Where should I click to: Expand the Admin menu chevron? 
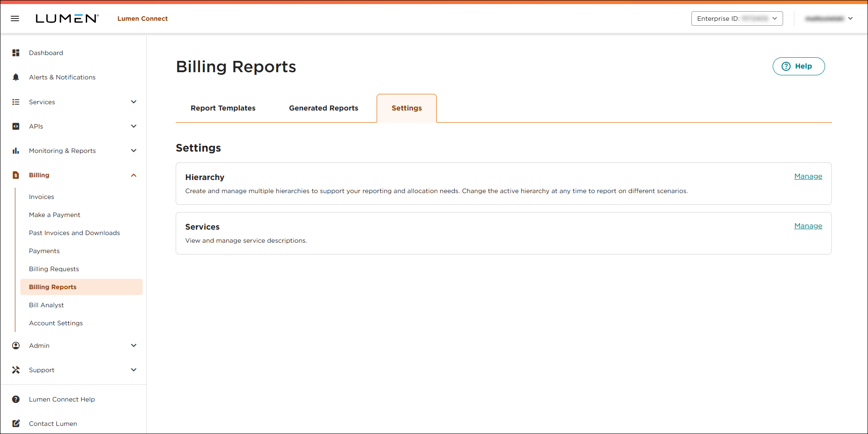click(x=134, y=346)
